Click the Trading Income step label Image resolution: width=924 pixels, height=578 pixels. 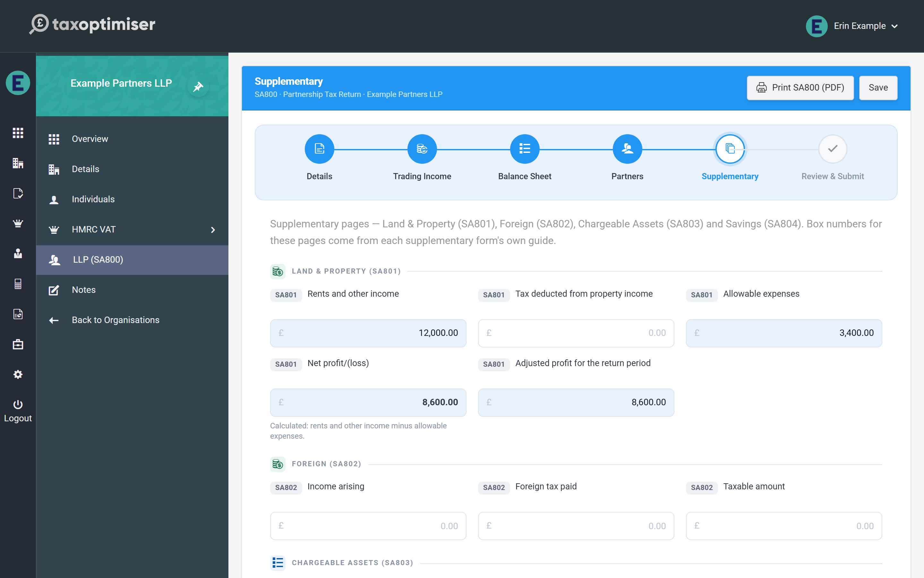tap(422, 176)
